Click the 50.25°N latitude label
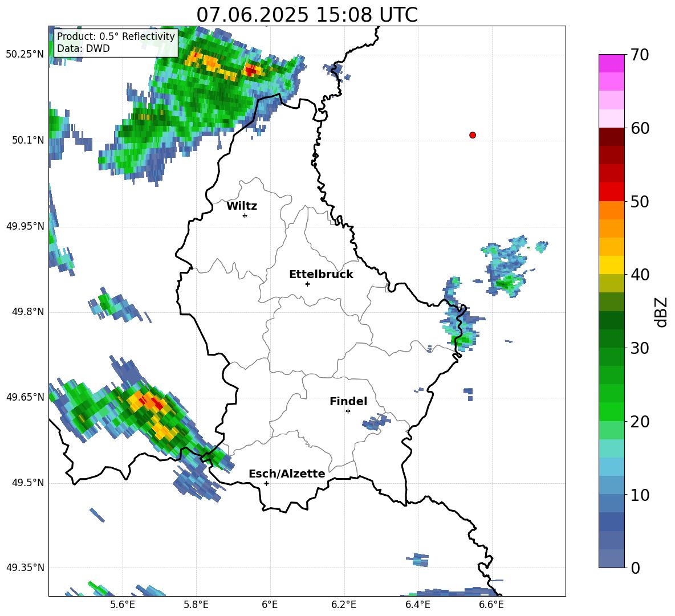This screenshot has height=616, width=675. pos(25,55)
